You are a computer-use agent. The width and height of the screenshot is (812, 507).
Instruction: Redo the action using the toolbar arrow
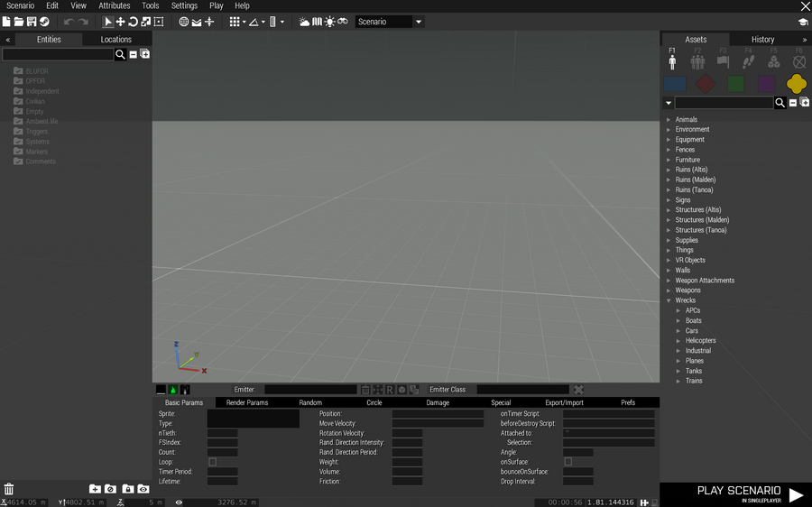coord(83,22)
